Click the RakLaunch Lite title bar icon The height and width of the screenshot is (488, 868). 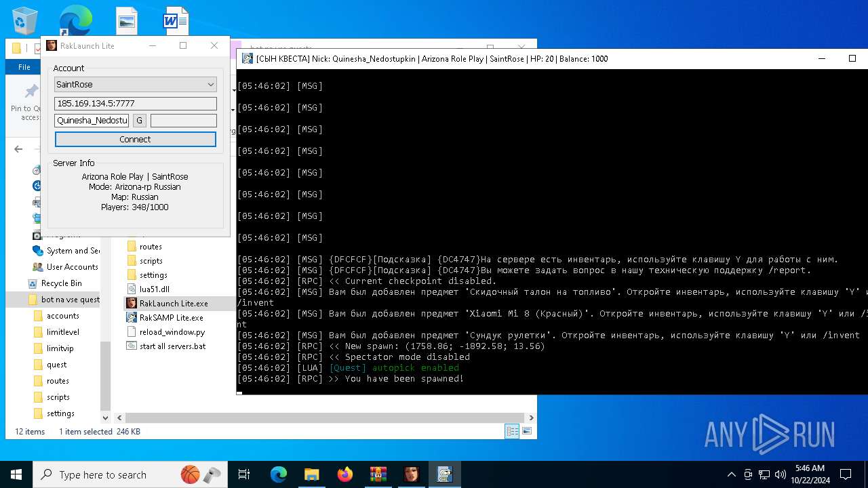point(52,45)
